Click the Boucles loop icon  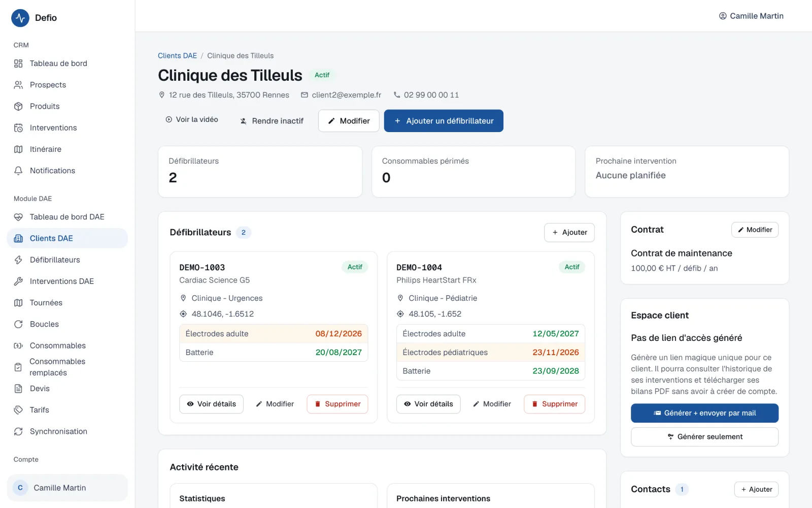(18, 324)
